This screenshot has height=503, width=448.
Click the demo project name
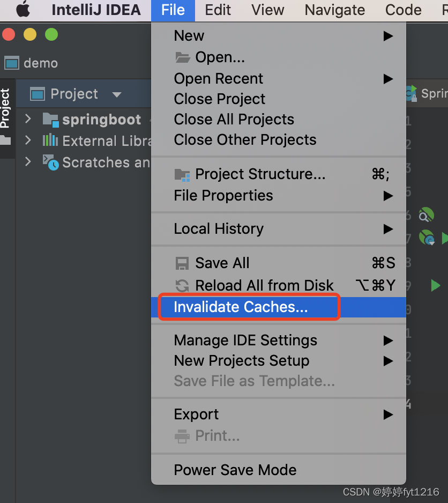coord(41,63)
